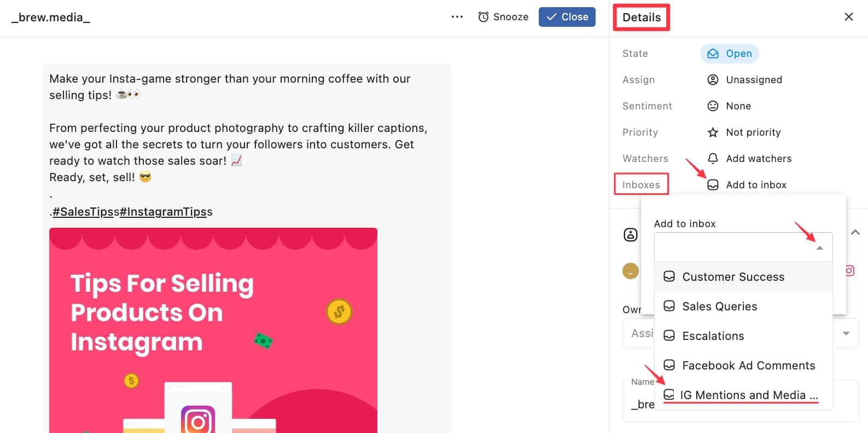Click the Unassigned assignee value
The image size is (868, 433).
754,80
